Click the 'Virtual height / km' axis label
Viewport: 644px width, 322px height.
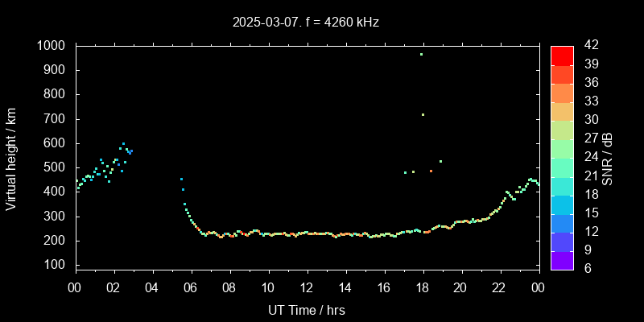pyautogui.click(x=11, y=158)
